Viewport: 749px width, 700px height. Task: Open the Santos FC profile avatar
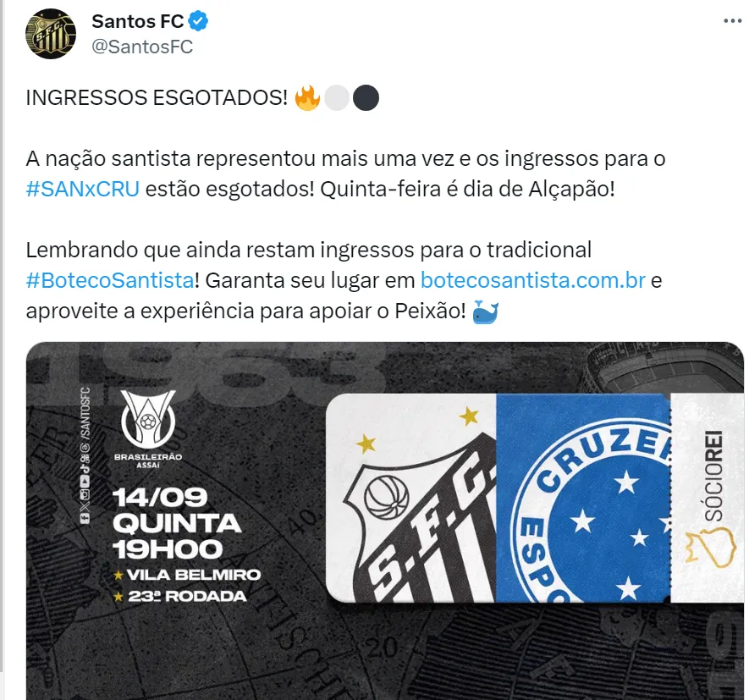tap(51, 34)
